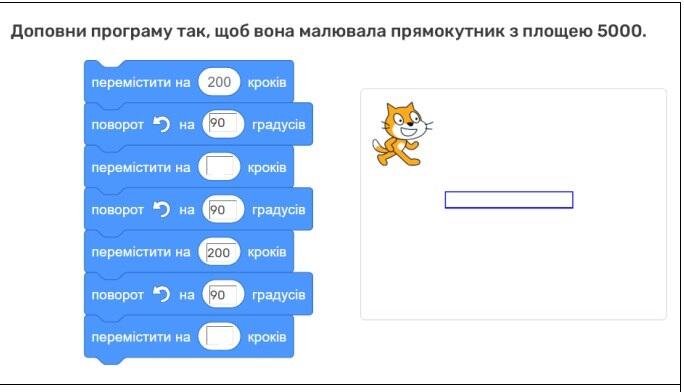Click the counterclockwise arrow icon in the first поворот block
This screenshot has width=684, height=392.
pyautogui.click(x=161, y=125)
